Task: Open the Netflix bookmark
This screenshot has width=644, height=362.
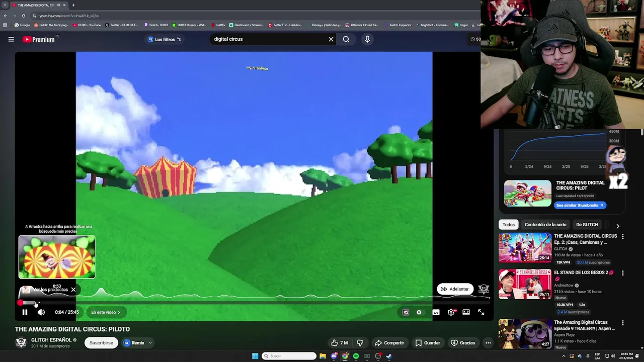Action: pyautogui.click(x=218, y=25)
